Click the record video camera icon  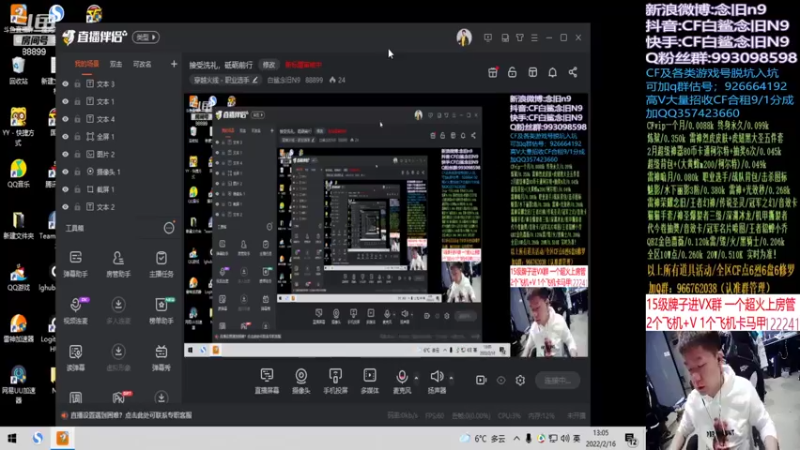tap(481, 380)
